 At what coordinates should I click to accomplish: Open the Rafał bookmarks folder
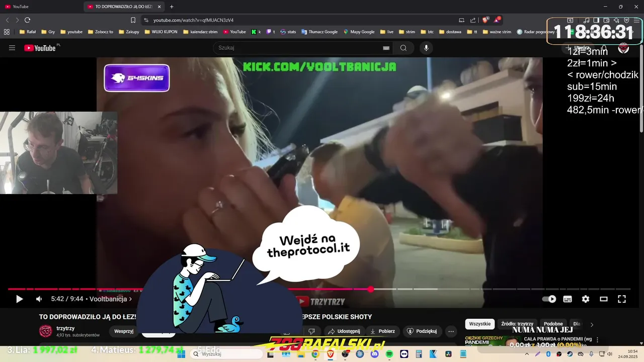27,32
